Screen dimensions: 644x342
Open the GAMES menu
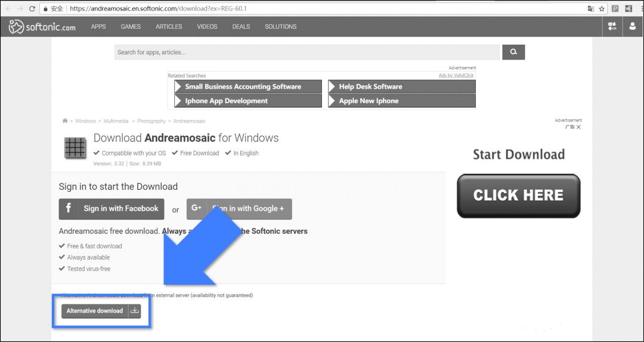click(131, 26)
